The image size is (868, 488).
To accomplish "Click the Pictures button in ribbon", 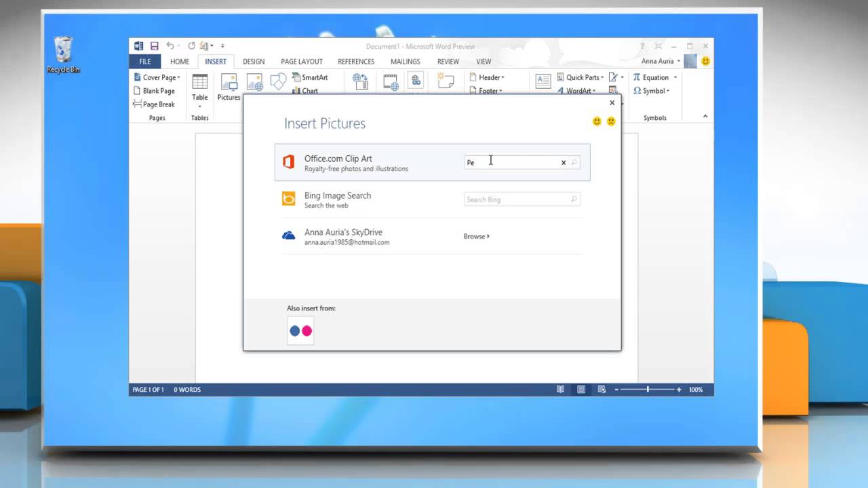I will pyautogui.click(x=229, y=87).
